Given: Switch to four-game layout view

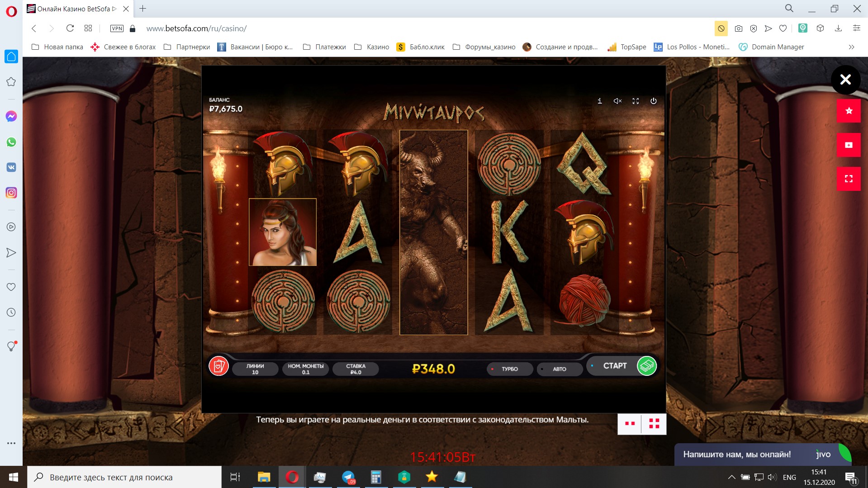Looking at the screenshot, I should tap(654, 424).
